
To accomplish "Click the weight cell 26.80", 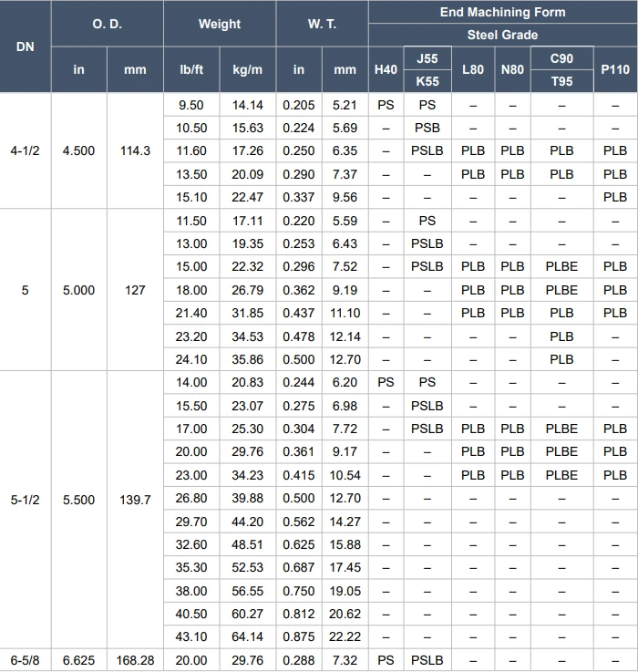I will pyautogui.click(x=191, y=498).
